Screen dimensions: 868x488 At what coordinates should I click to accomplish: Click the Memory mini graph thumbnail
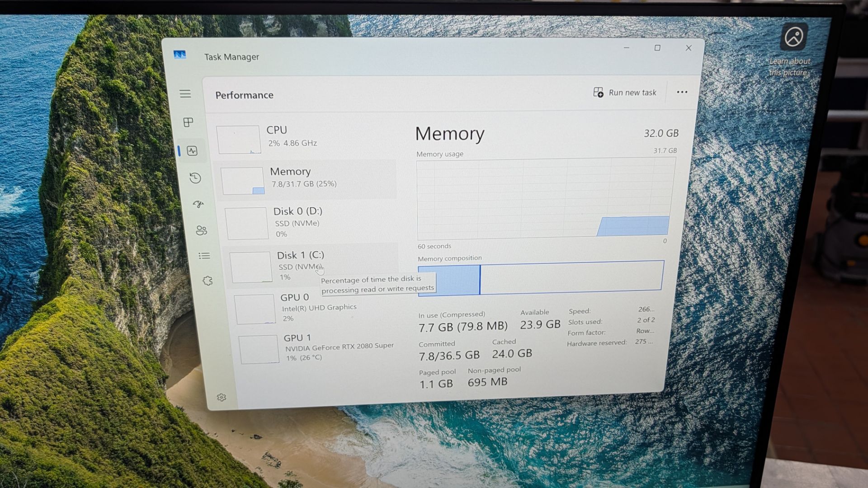[243, 181]
